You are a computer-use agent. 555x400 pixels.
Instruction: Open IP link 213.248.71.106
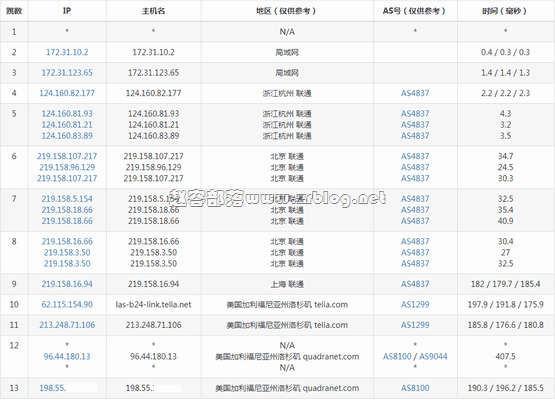tap(67, 325)
